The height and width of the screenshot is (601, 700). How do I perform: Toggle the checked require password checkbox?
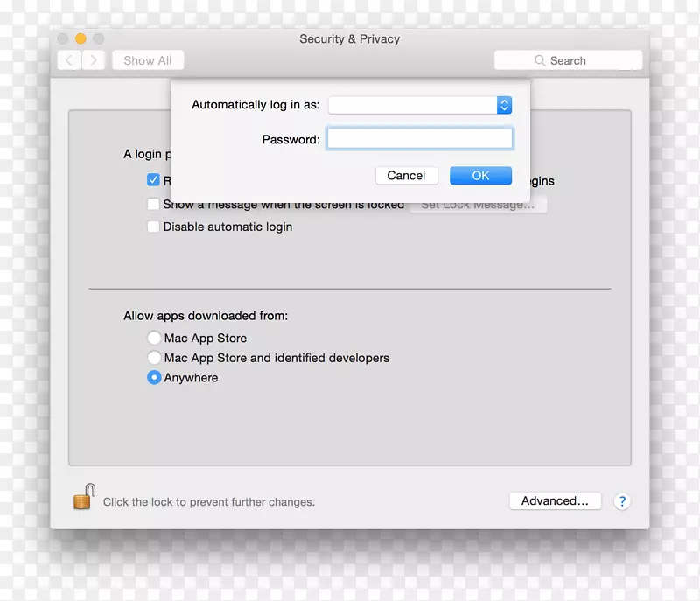click(154, 181)
